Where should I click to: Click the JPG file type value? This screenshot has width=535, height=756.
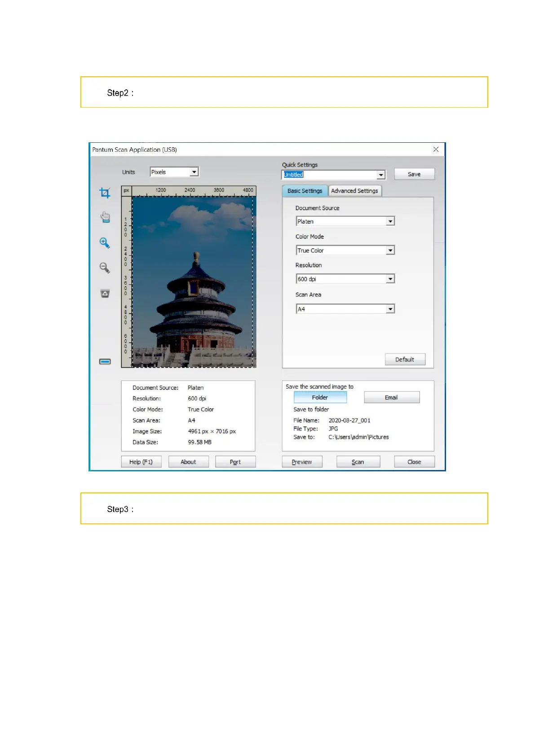tap(333, 429)
